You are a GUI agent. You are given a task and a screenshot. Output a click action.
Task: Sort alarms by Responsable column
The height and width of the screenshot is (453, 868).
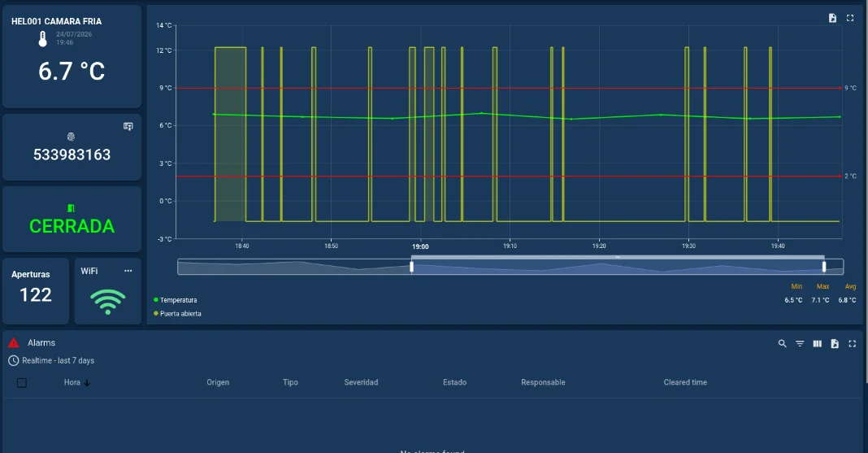coord(543,382)
